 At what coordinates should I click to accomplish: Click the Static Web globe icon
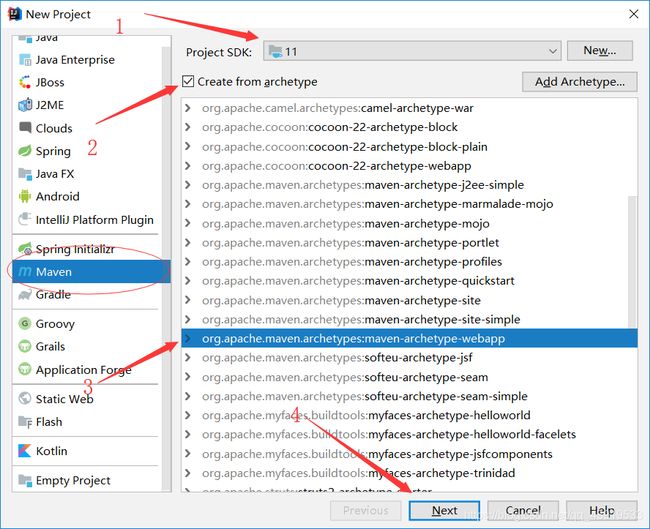click(25, 398)
